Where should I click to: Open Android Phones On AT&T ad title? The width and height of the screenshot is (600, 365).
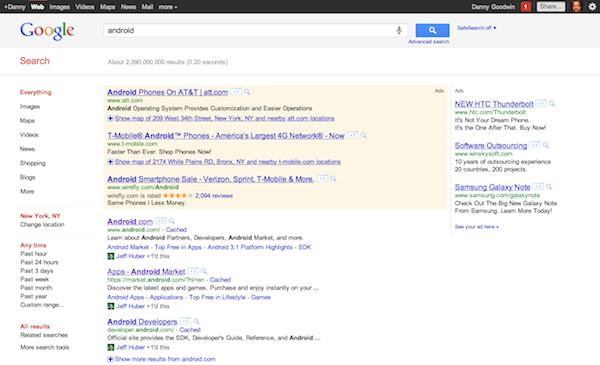(x=168, y=92)
